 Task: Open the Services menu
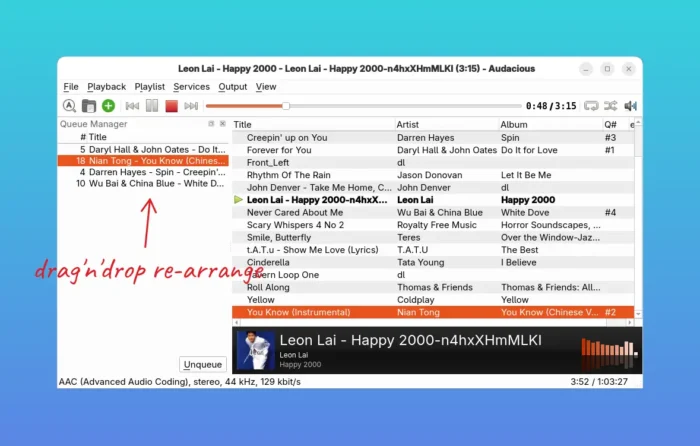pos(191,87)
